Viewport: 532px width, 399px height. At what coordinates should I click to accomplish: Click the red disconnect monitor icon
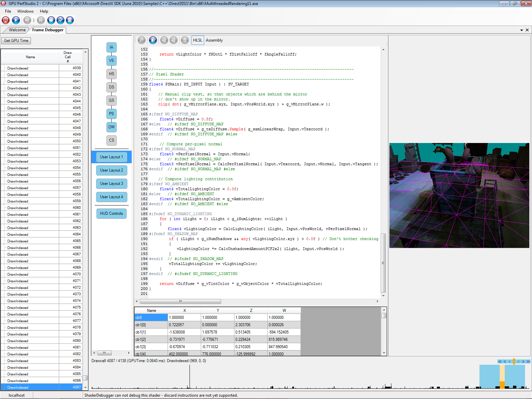(6, 20)
